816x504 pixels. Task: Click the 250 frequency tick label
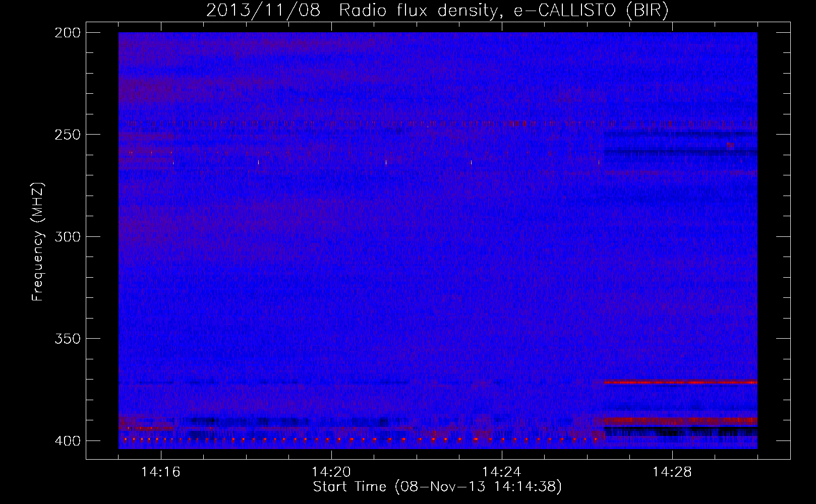[x=68, y=135]
